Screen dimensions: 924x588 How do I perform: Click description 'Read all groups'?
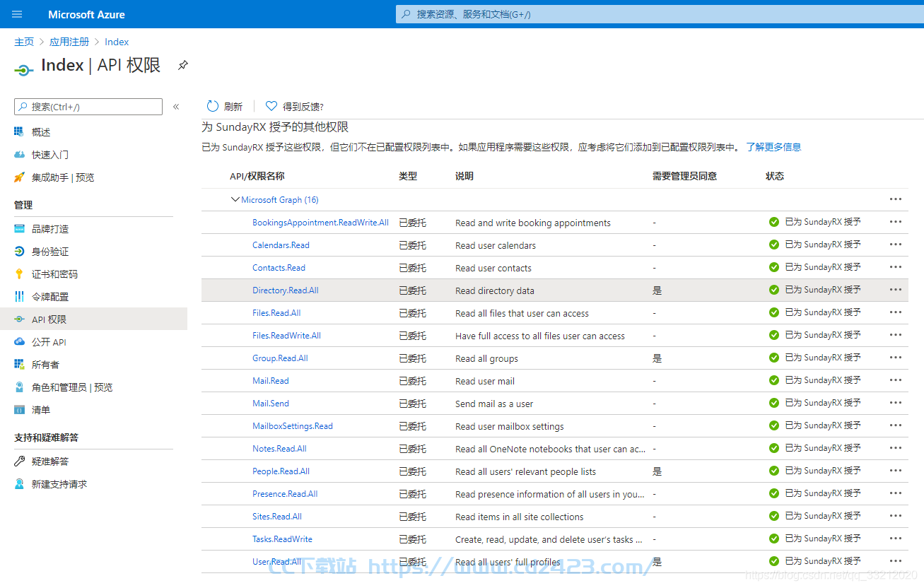(x=486, y=358)
